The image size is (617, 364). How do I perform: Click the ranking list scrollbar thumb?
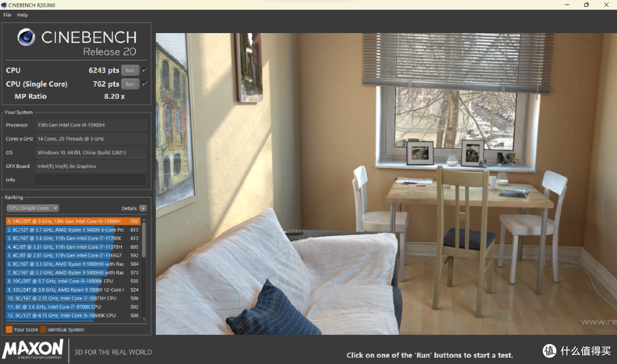(144, 240)
